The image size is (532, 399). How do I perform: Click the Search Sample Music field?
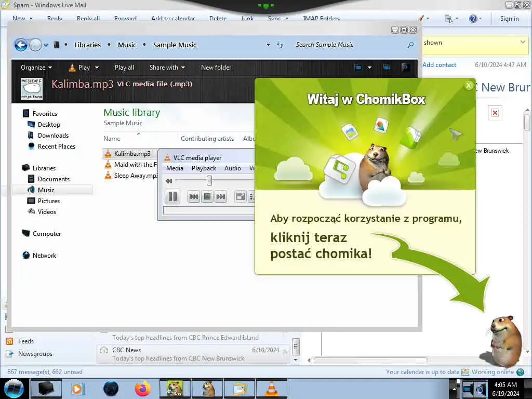click(350, 45)
